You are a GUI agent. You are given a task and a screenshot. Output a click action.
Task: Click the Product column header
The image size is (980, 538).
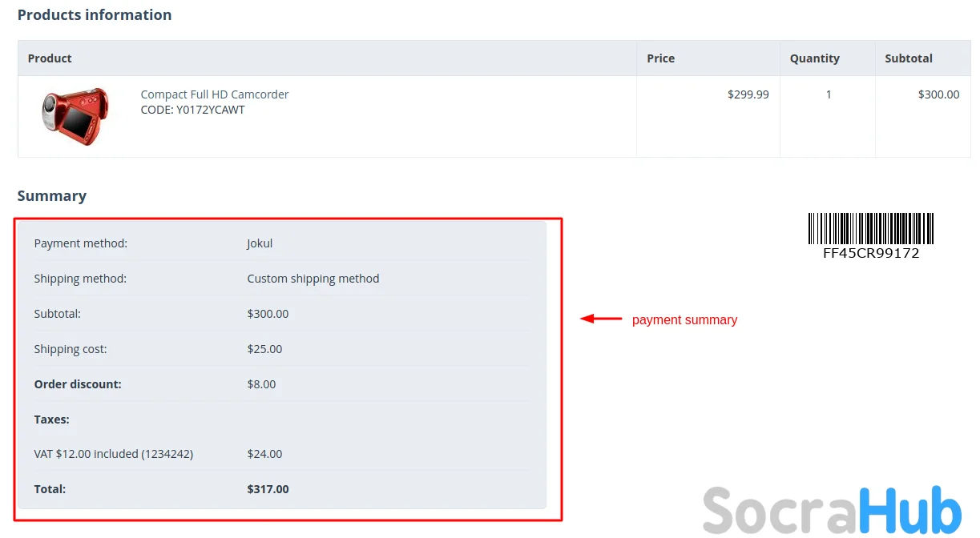[x=50, y=58]
